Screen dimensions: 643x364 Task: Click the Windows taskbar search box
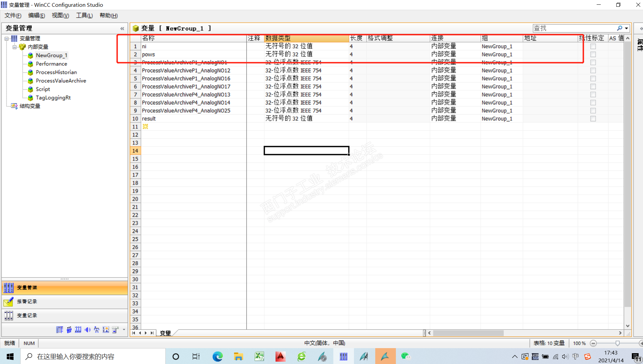coord(93,357)
